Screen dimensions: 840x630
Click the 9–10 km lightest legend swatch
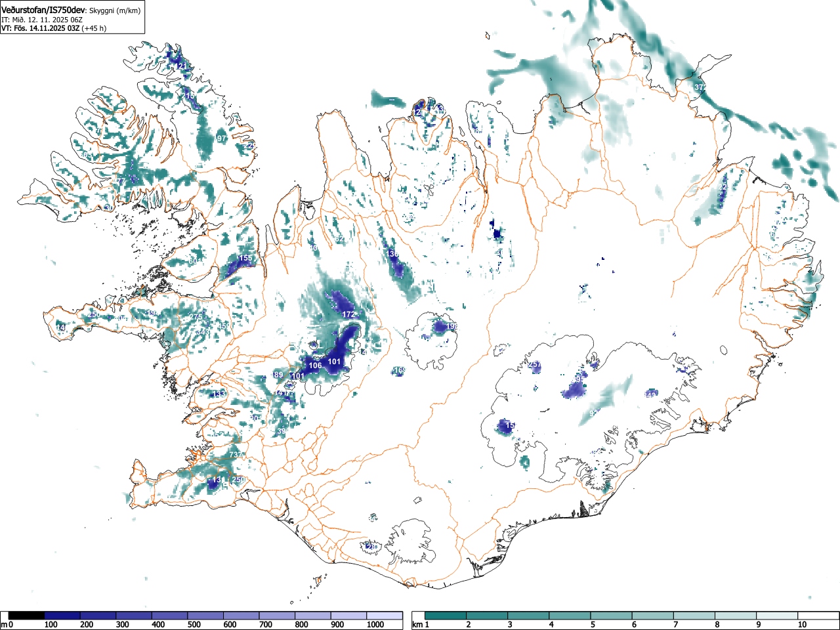(777, 616)
